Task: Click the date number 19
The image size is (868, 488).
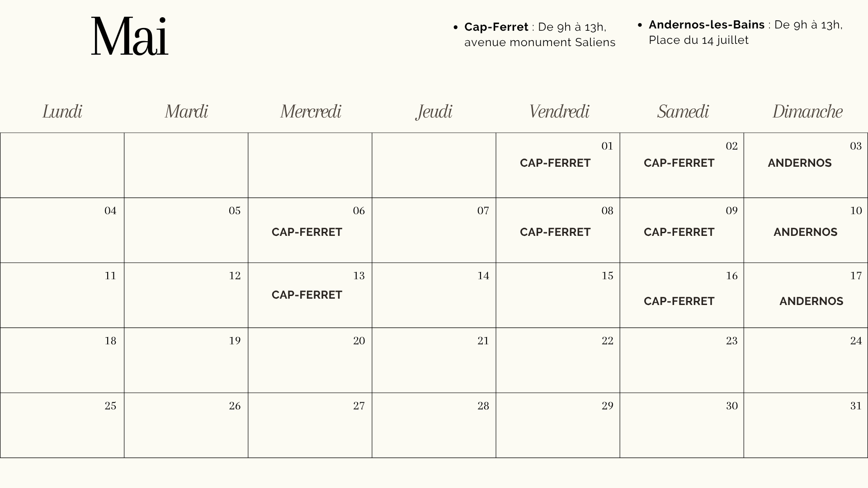Action: pos(235,341)
